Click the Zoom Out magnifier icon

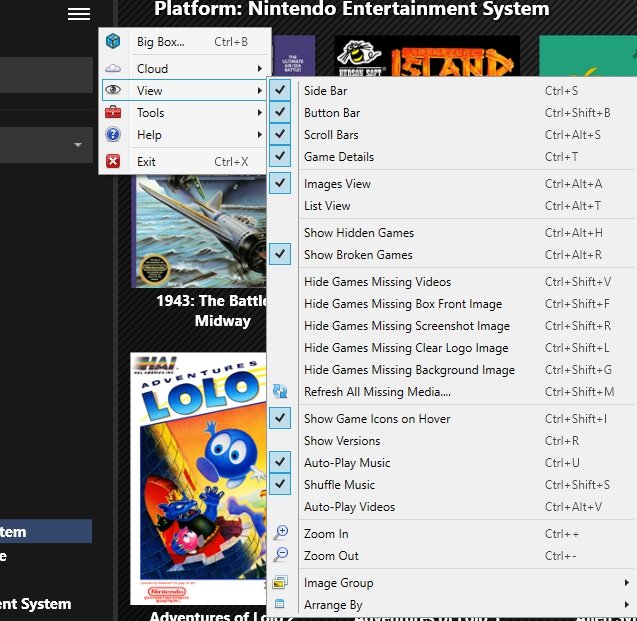pos(280,554)
